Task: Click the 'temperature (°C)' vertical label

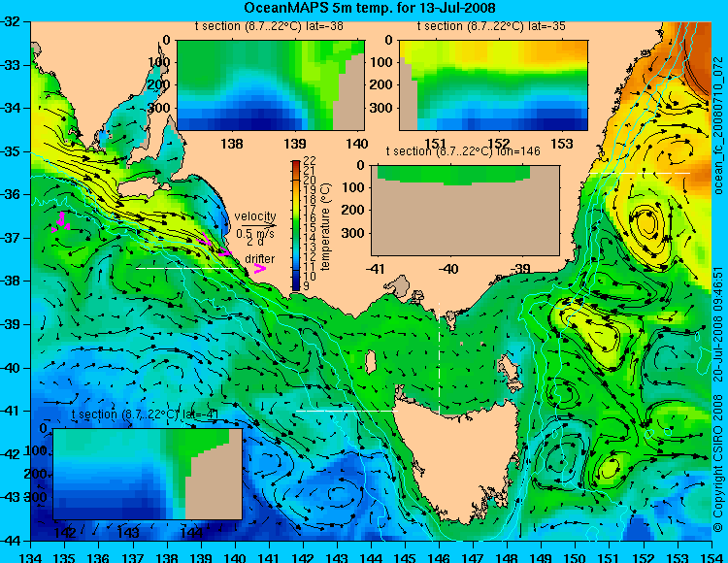Action: point(325,226)
